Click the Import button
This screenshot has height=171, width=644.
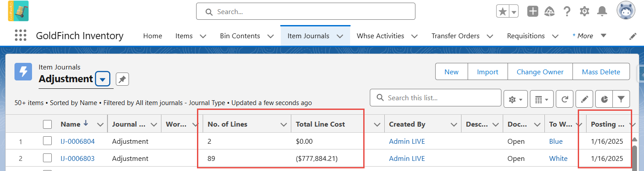[487, 72]
